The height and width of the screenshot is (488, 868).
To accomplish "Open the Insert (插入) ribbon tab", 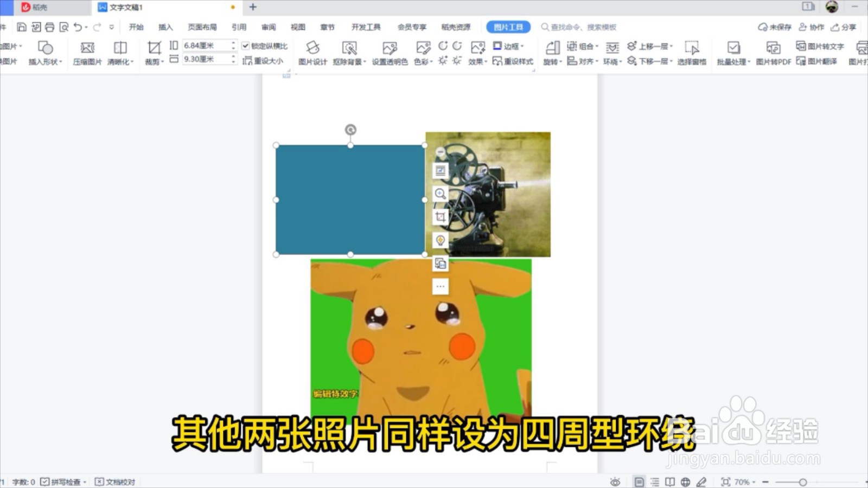I will coord(165,27).
